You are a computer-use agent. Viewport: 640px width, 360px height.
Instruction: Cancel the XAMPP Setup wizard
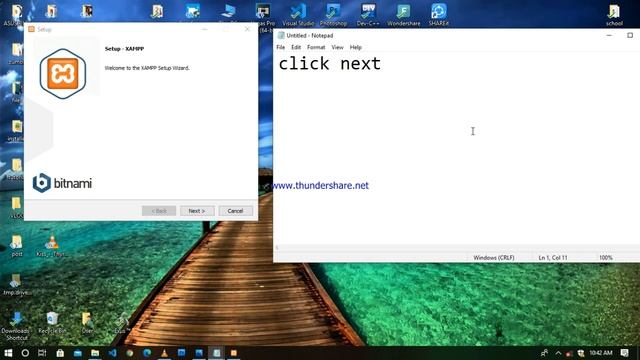tap(236, 211)
